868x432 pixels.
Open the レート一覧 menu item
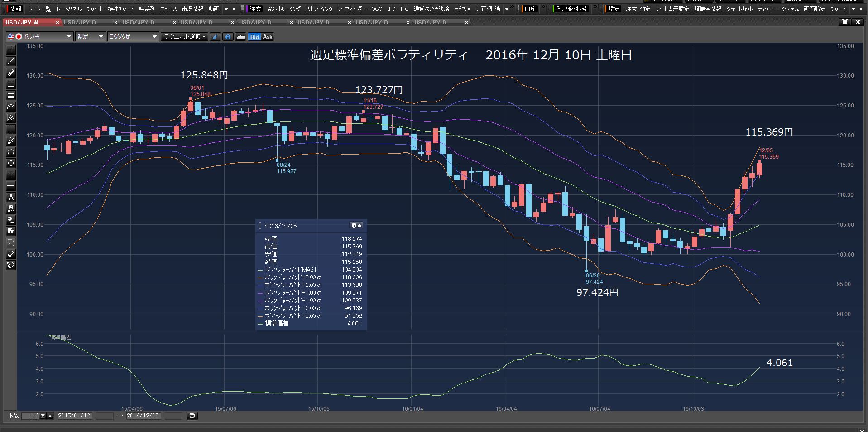(x=39, y=9)
